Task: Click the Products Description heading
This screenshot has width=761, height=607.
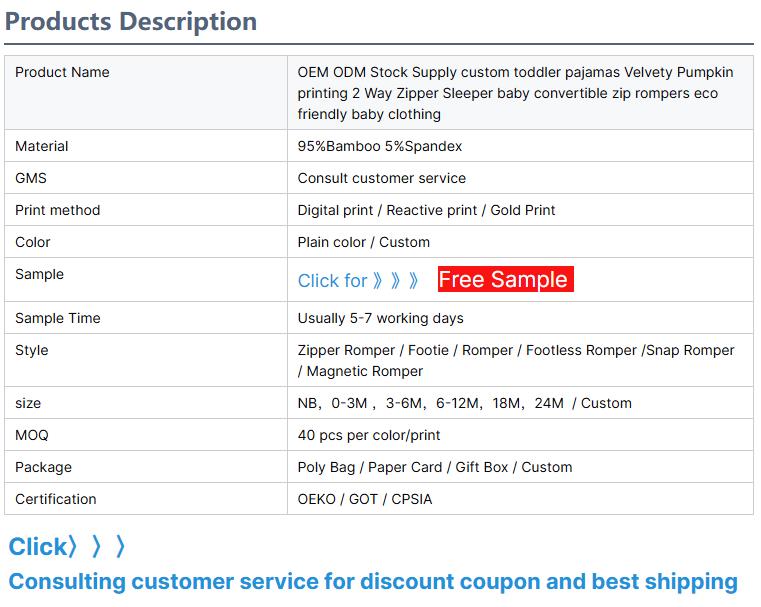Action: pyautogui.click(x=131, y=21)
